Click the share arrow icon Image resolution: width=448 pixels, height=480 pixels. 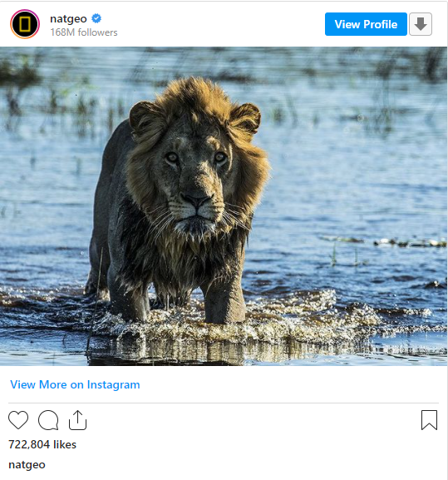77,420
